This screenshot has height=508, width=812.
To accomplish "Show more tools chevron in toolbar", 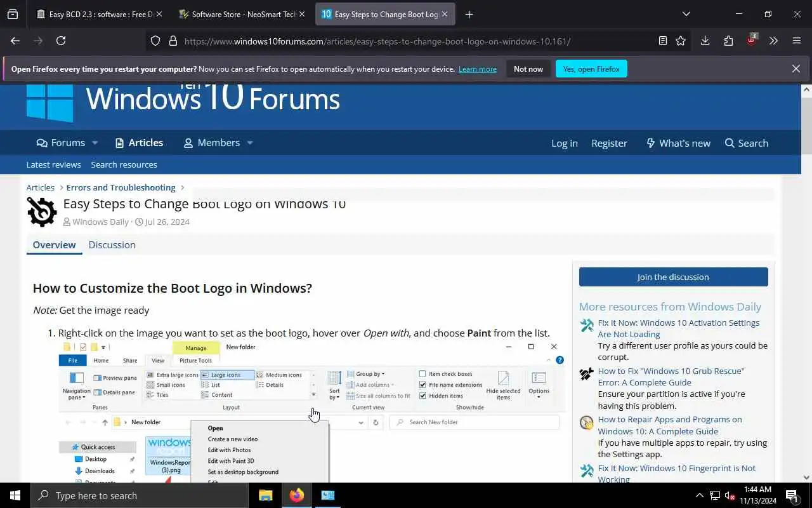I will 773,41.
